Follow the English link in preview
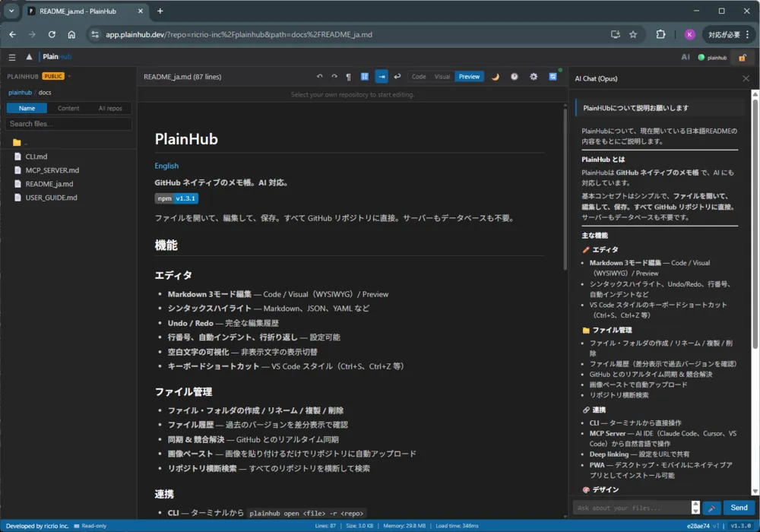 coord(166,166)
